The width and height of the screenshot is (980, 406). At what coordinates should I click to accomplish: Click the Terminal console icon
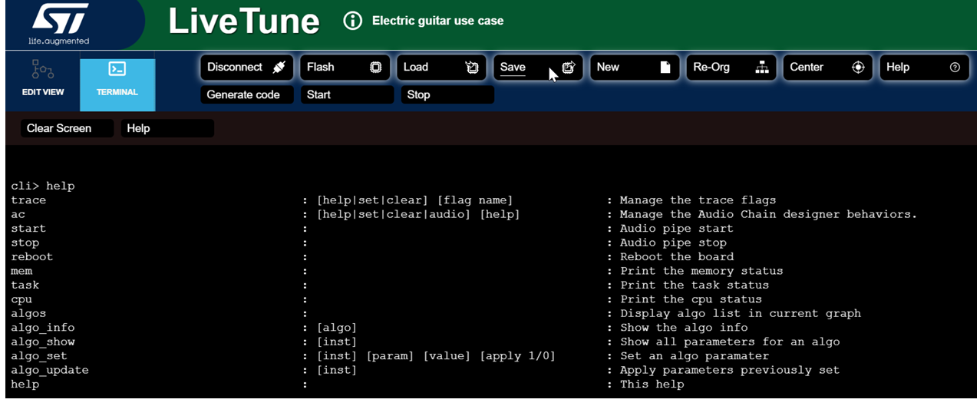[x=117, y=70]
